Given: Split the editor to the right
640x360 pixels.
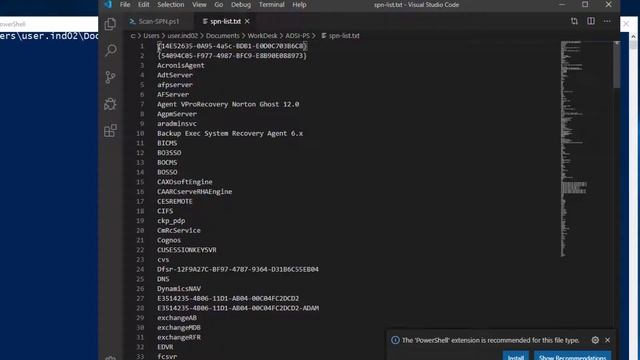Looking at the screenshot, I should point(591,21).
